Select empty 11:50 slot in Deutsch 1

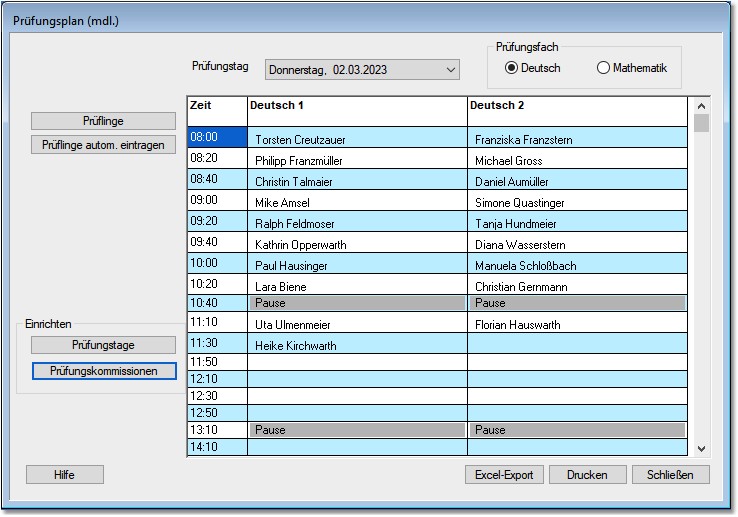click(356, 362)
